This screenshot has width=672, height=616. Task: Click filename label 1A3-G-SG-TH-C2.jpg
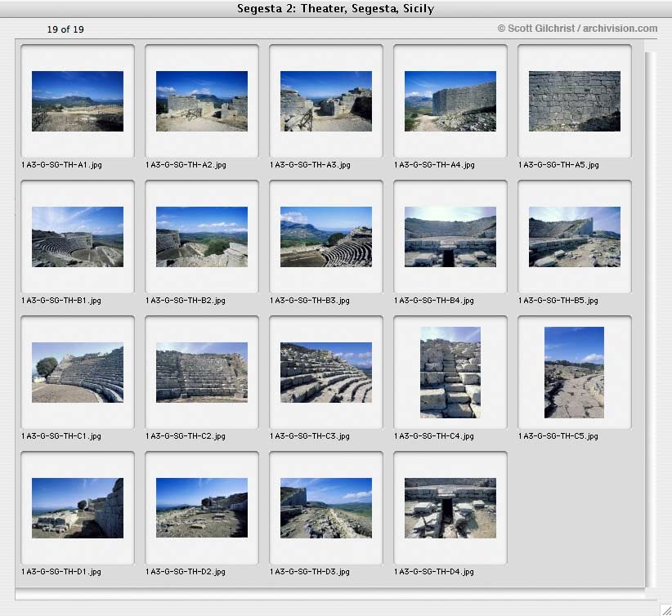pos(186,436)
